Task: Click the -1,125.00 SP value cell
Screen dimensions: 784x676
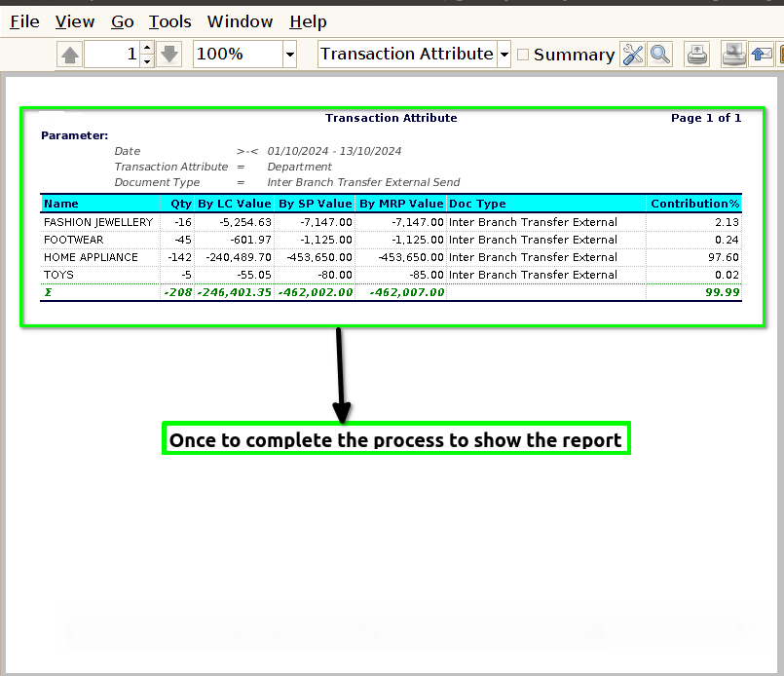Action: pyautogui.click(x=326, y=240)
